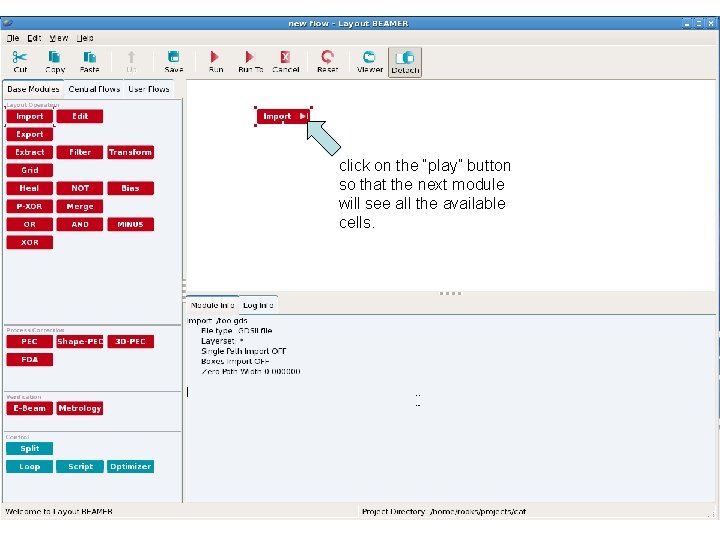Pick the E-Beam module button
This screenshot has width=720, height=540.
pyautogui.click(x=30, y=408)
